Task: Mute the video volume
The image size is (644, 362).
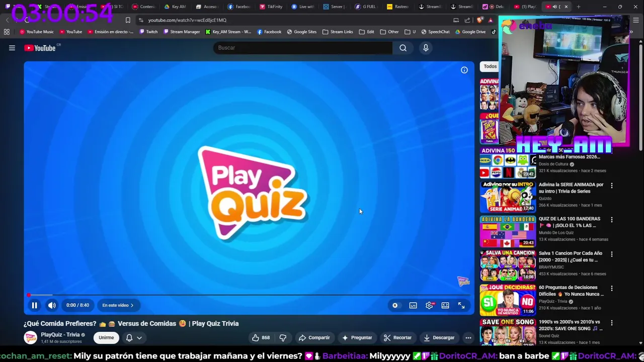Action: (x=52, y=305)
